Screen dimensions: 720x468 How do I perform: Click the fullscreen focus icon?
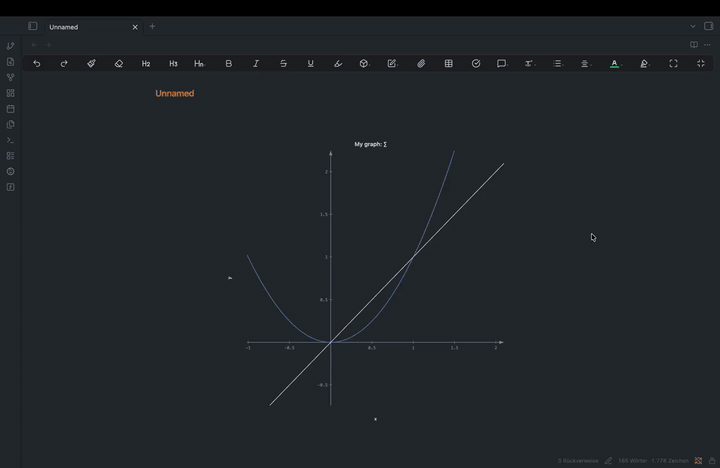673,64
